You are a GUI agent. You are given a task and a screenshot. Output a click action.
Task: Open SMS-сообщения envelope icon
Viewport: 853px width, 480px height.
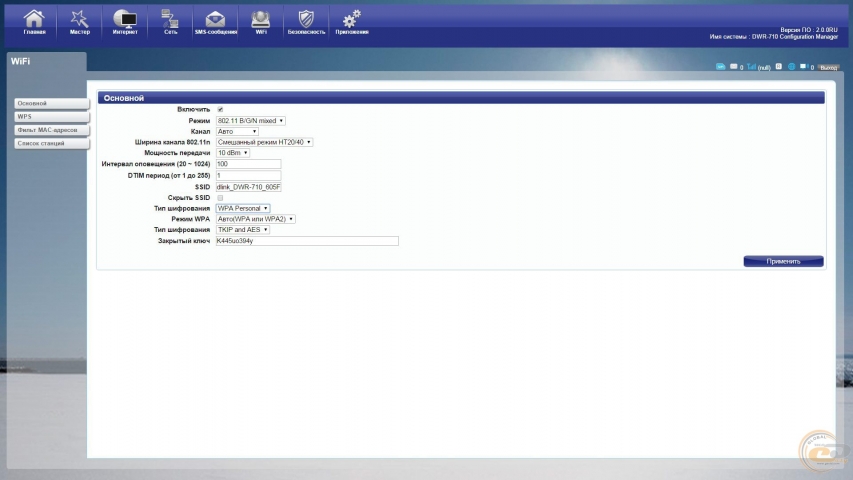click(215, 21)
